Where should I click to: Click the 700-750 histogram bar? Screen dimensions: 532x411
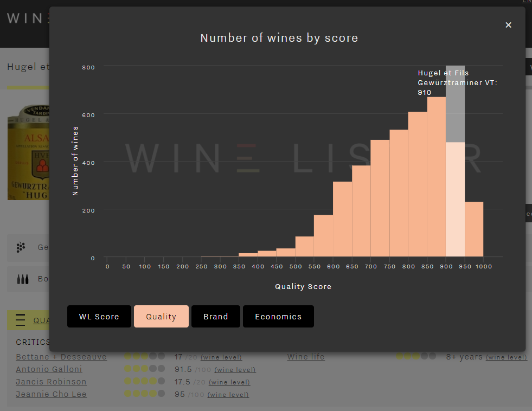tap(380, 198)
